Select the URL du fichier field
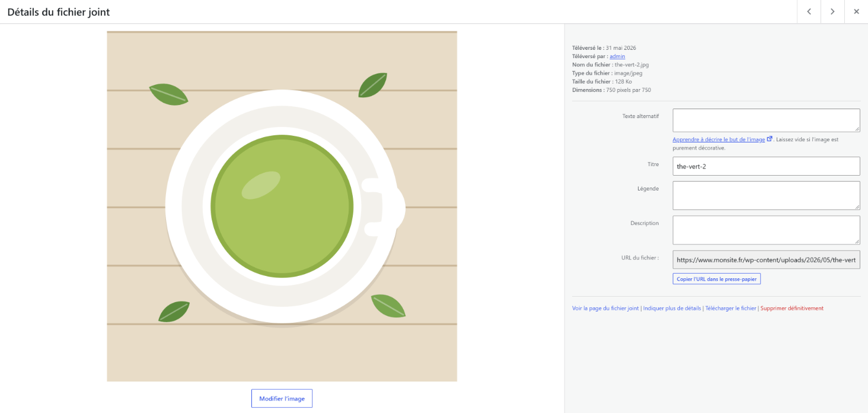 coord(766,259)
